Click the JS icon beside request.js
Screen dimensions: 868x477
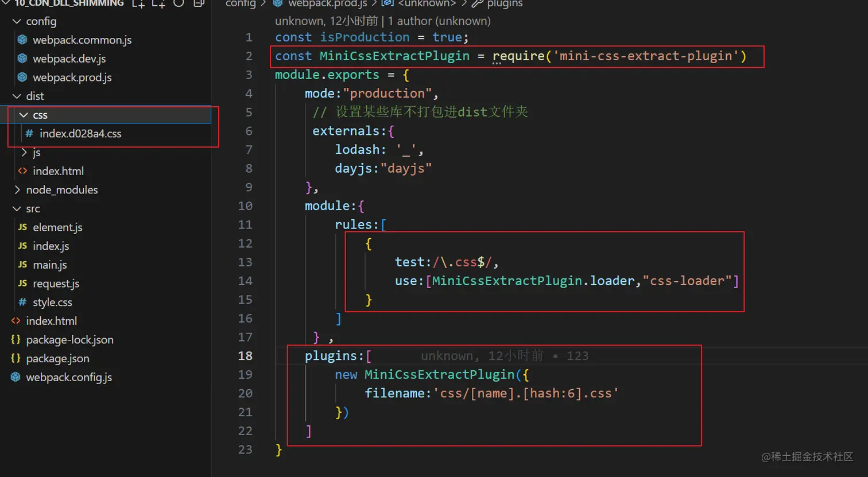click(22, 283)
